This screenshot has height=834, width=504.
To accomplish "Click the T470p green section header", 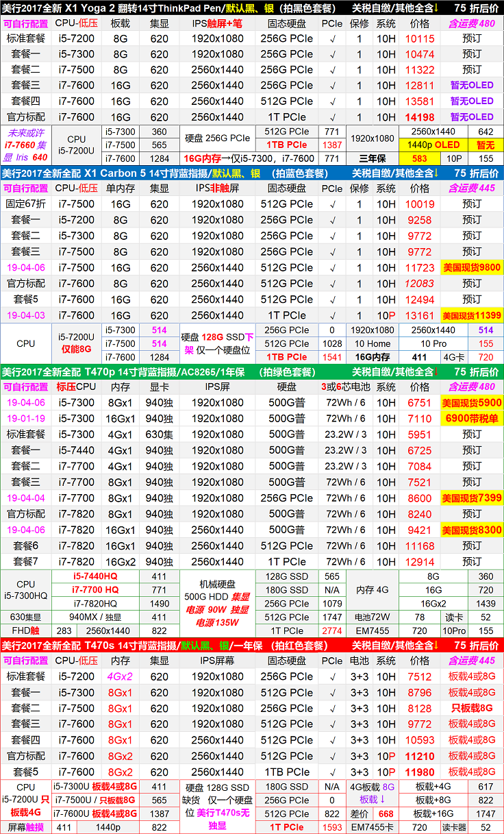I will point(252,371).
